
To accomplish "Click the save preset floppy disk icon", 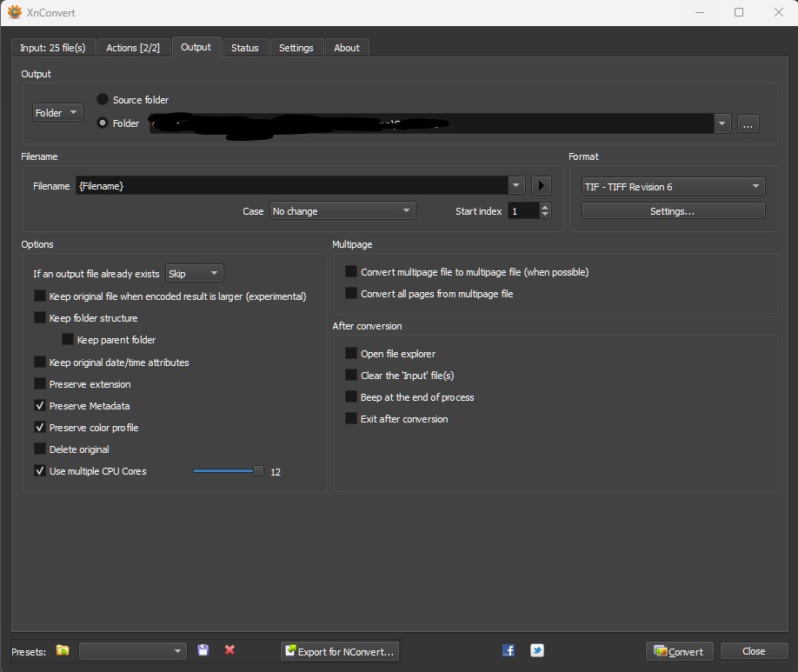I will click(203, 650).
